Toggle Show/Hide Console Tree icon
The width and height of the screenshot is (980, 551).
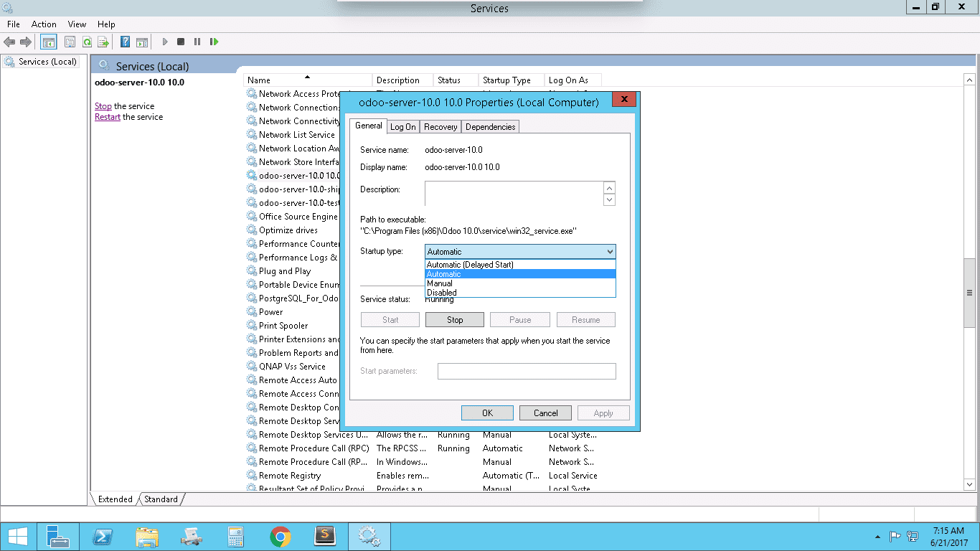(49, 42)
